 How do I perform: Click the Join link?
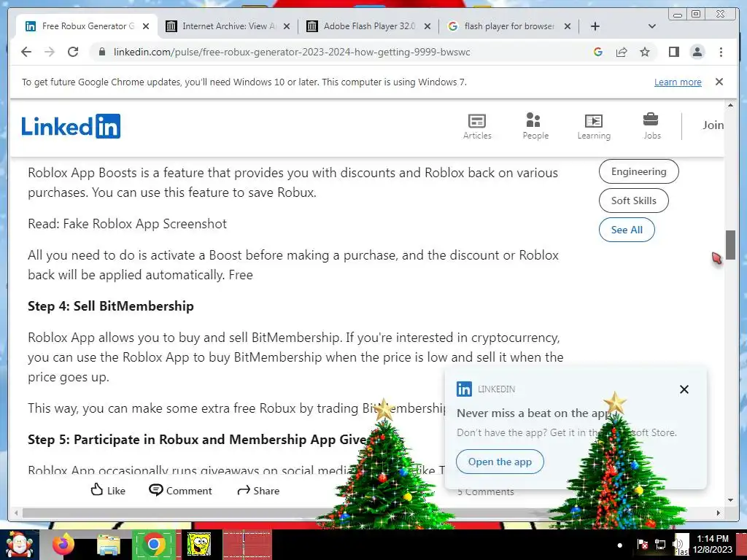coord(713,125)
